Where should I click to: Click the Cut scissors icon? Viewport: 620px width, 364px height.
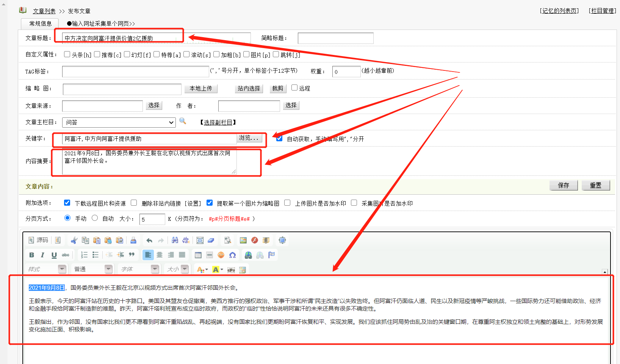pyautogui.click(x=74, y=240)
